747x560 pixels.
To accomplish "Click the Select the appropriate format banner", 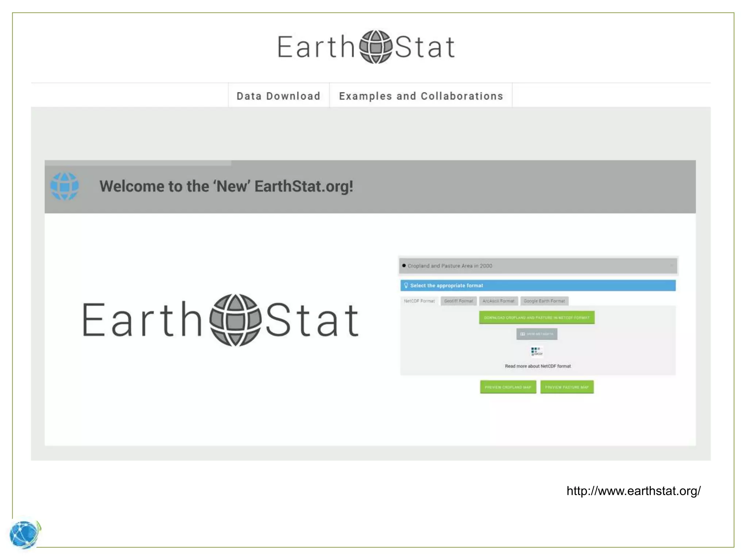I will (x=538, y=285).
